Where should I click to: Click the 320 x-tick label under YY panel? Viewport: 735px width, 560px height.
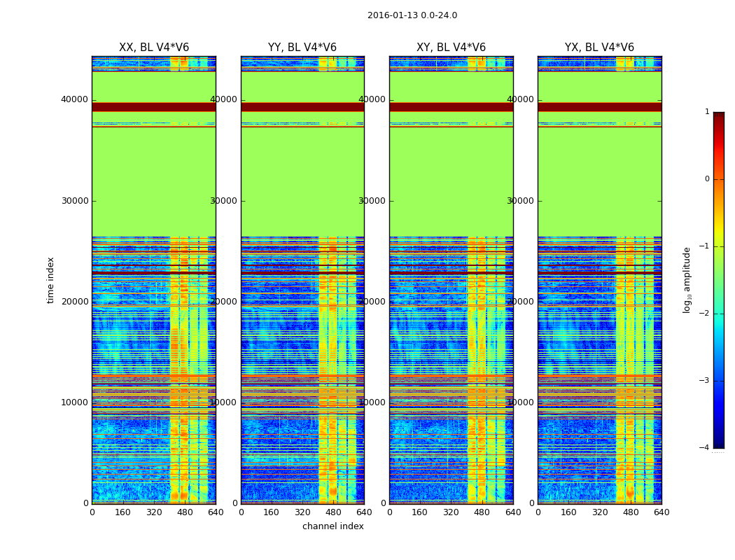tap(302, 512)
